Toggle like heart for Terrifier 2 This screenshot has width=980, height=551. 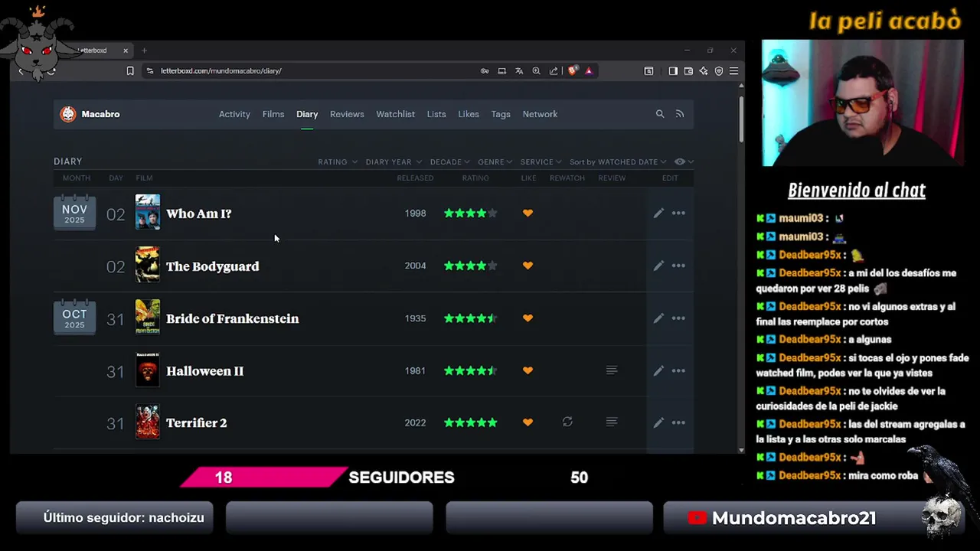point(528,422)
